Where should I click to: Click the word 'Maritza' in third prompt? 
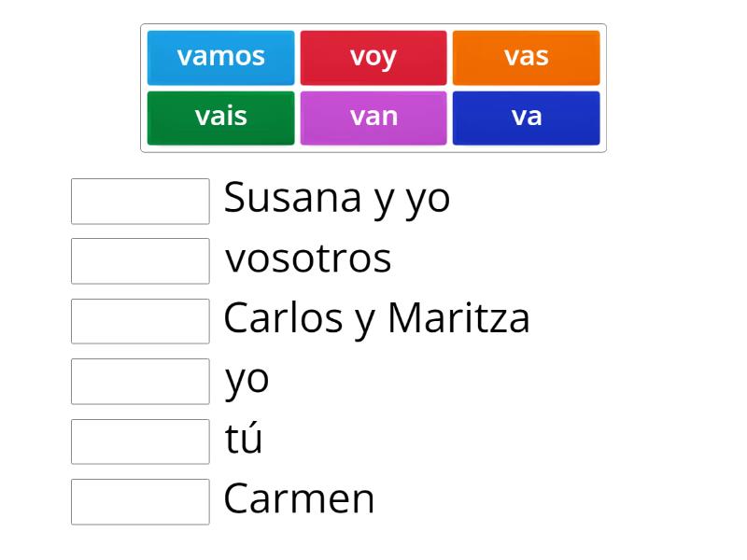(x=458, y=317)
